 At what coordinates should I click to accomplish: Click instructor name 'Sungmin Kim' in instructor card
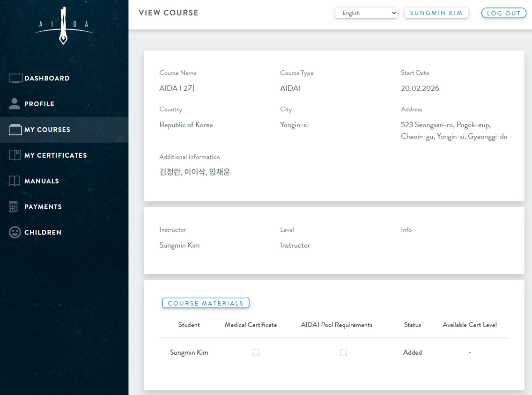click(x=179, y=245)
